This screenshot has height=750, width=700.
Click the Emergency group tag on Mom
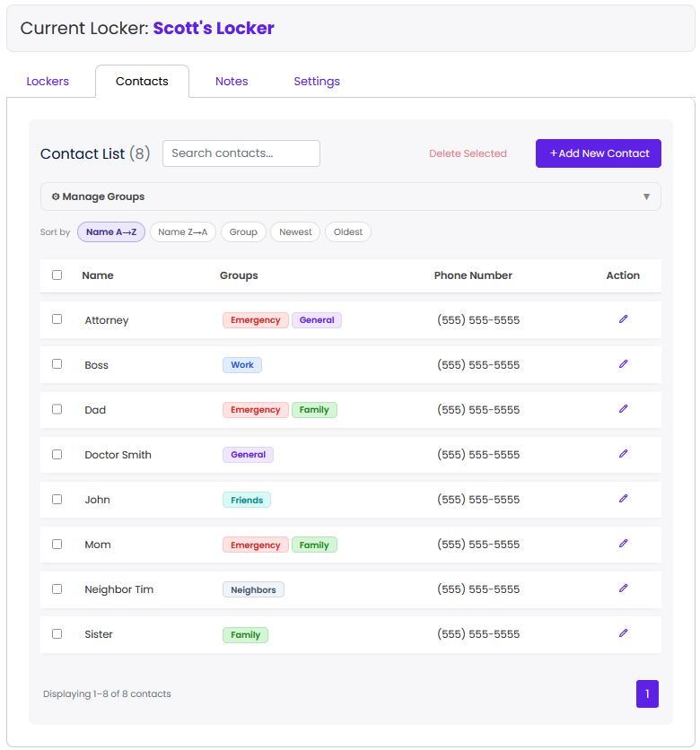(256, 545)
